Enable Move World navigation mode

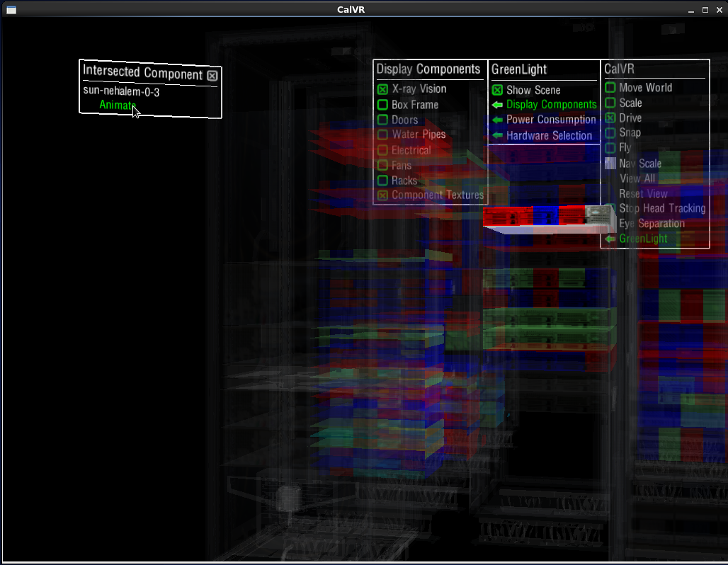pyautogui.click(x=610, y=88)
